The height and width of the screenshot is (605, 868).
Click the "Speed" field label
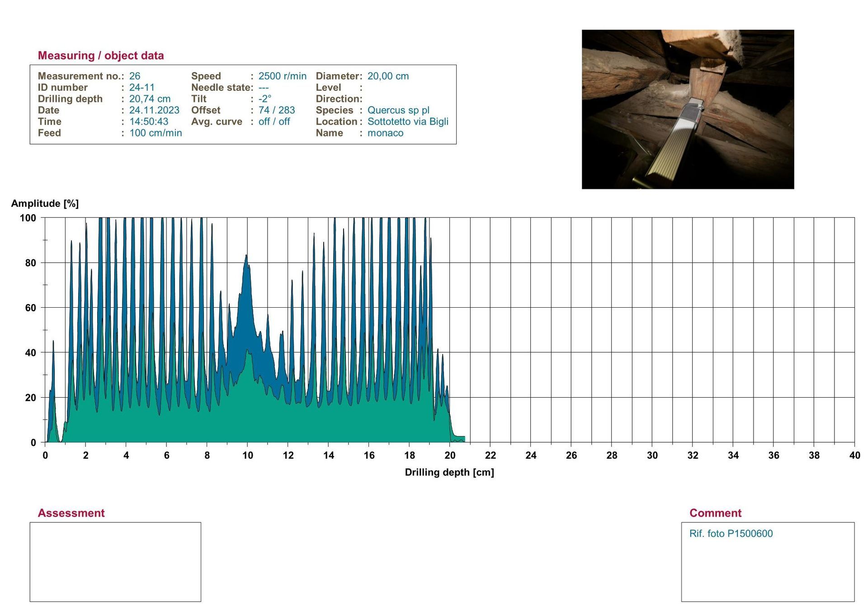pos(206,76)
